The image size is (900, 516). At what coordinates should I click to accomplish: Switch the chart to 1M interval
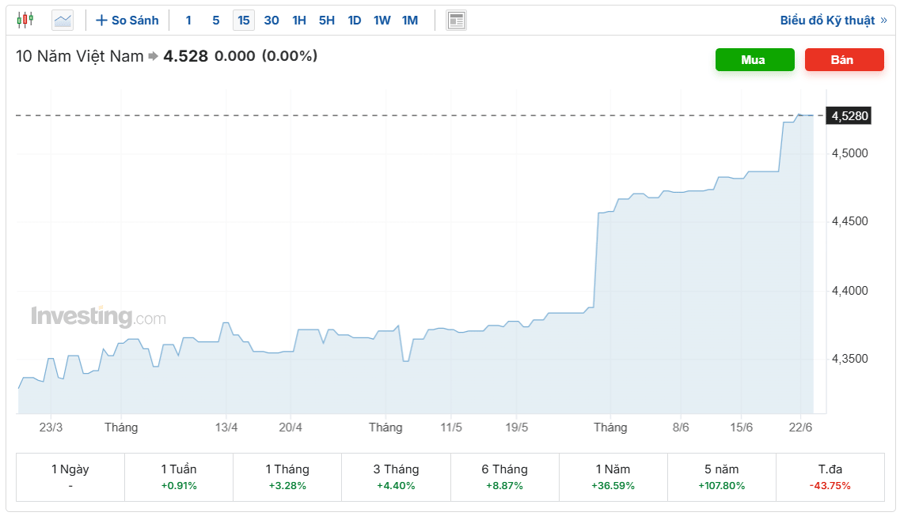click(410, 21)
